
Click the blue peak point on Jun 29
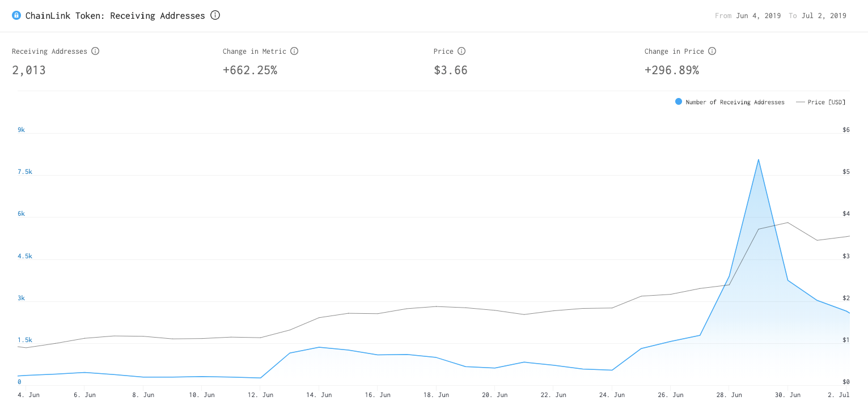759,160
